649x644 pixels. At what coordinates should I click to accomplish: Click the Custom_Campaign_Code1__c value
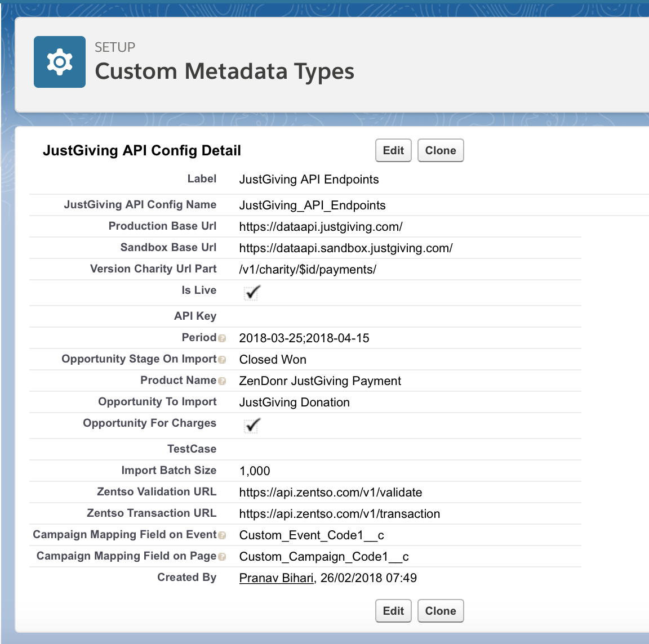point(324,557)
